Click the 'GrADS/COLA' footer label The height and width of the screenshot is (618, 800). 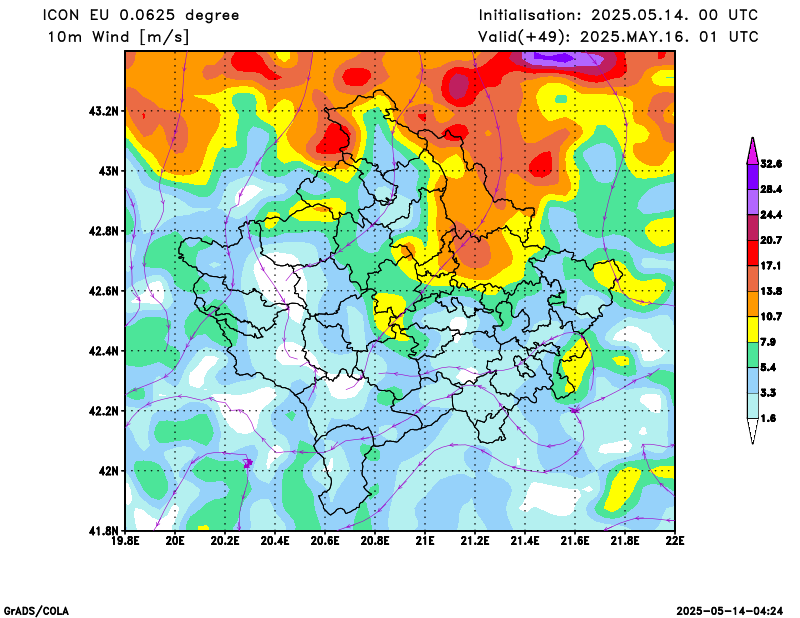pos(36,611)
